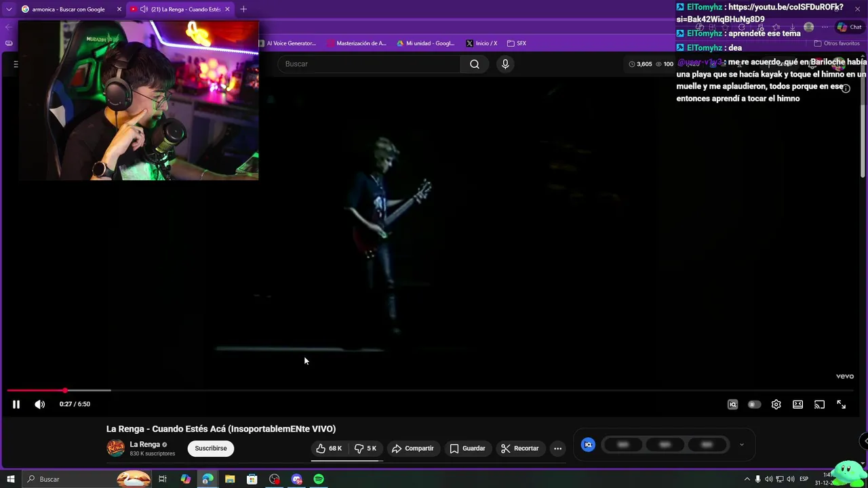Dislike the video with 5 K dislikes

(366, 449)
